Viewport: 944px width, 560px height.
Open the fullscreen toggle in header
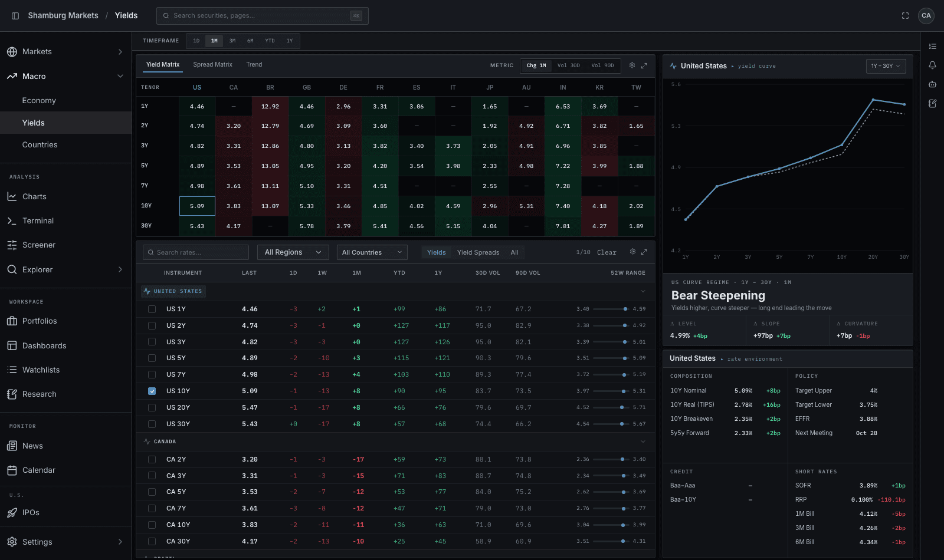pos(905,16)
